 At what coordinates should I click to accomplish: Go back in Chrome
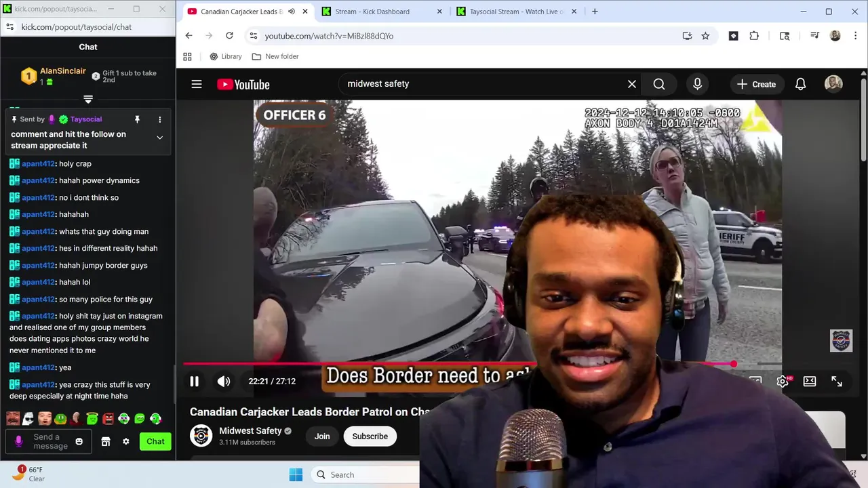coord(189,36)
